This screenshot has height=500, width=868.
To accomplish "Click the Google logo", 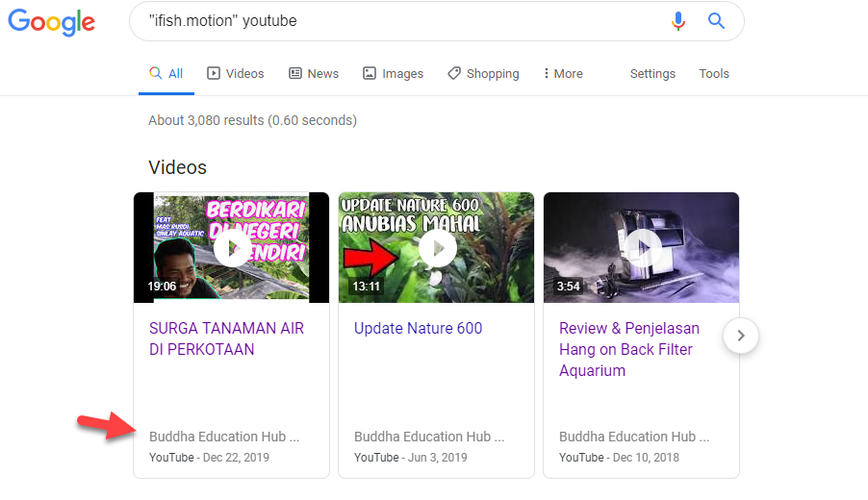I will [x=51, y=22].
